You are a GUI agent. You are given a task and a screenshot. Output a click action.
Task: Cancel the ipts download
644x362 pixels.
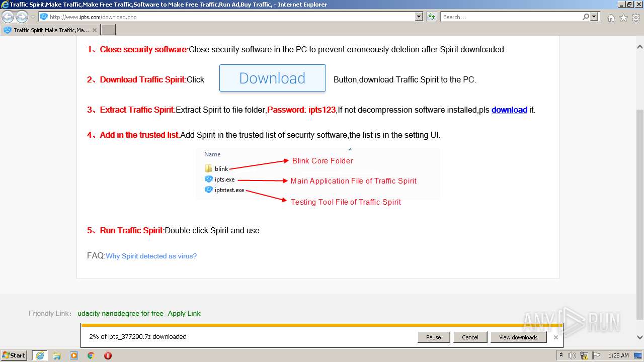(470, 337)
